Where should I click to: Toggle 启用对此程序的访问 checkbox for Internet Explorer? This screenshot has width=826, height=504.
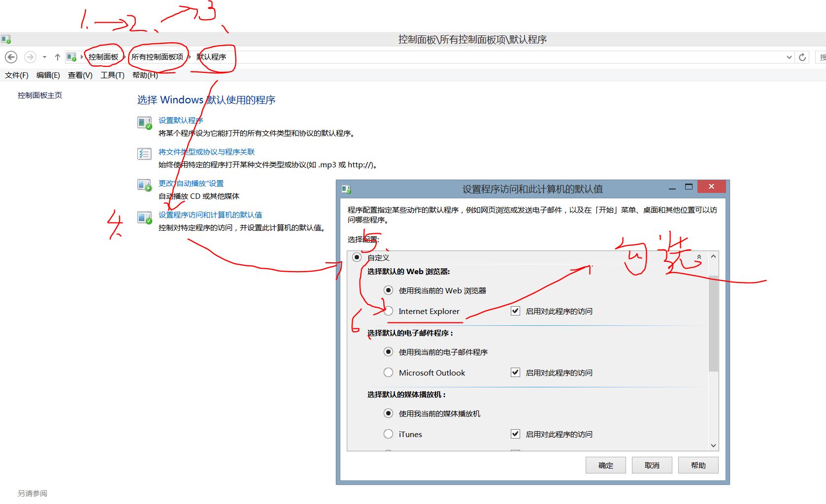pos(515,311)
